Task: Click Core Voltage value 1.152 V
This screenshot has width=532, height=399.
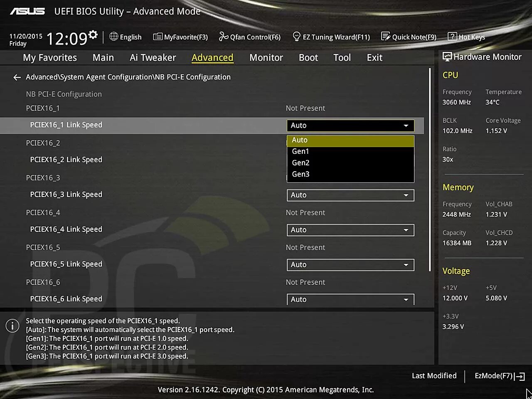Action: pos(496,131)
